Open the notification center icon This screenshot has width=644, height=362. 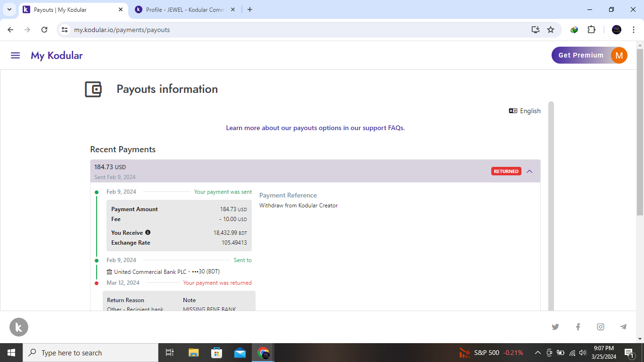coord(629,353)
